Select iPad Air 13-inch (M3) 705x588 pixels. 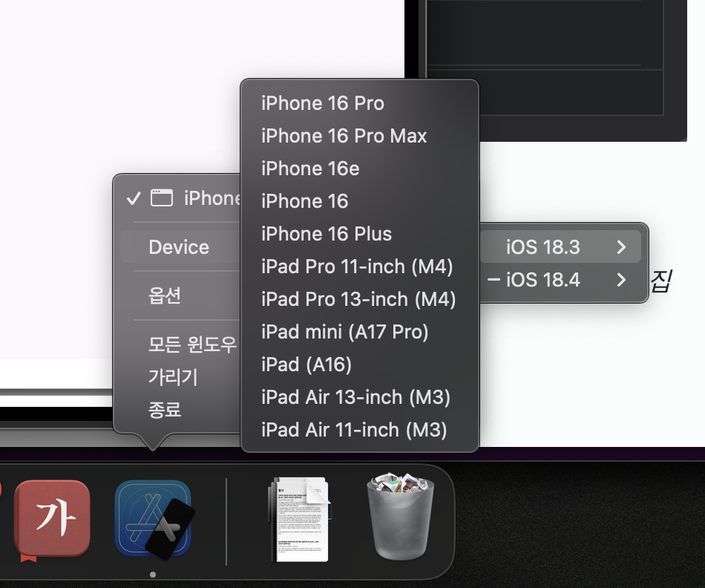coord(360,396)
